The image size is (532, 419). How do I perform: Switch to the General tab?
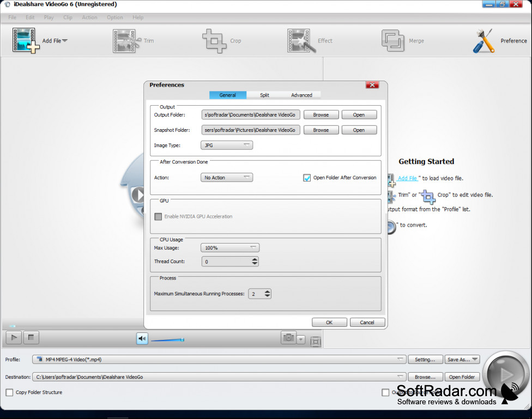228,95
